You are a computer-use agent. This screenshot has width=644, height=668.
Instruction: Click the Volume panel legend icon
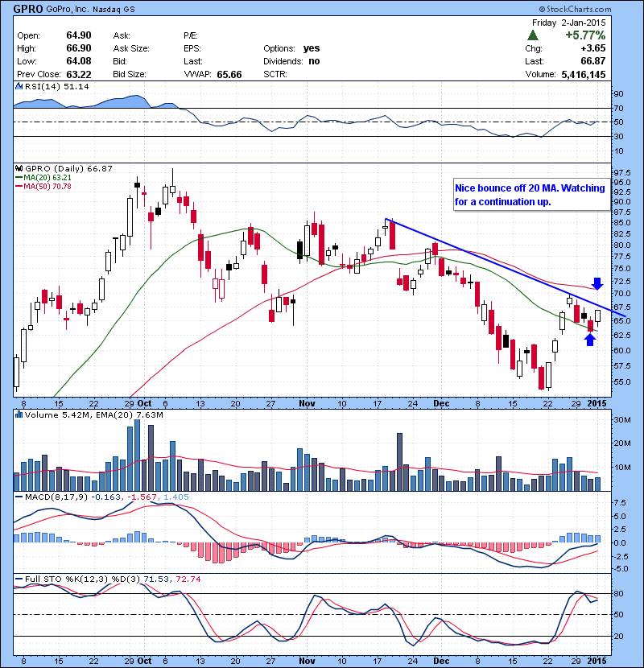pos(19,414)
